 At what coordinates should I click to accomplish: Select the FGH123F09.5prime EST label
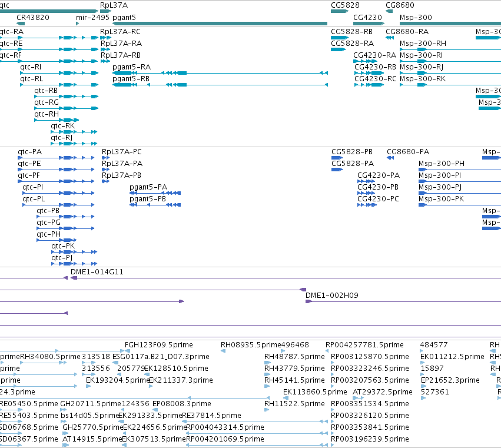coord(159,345)
